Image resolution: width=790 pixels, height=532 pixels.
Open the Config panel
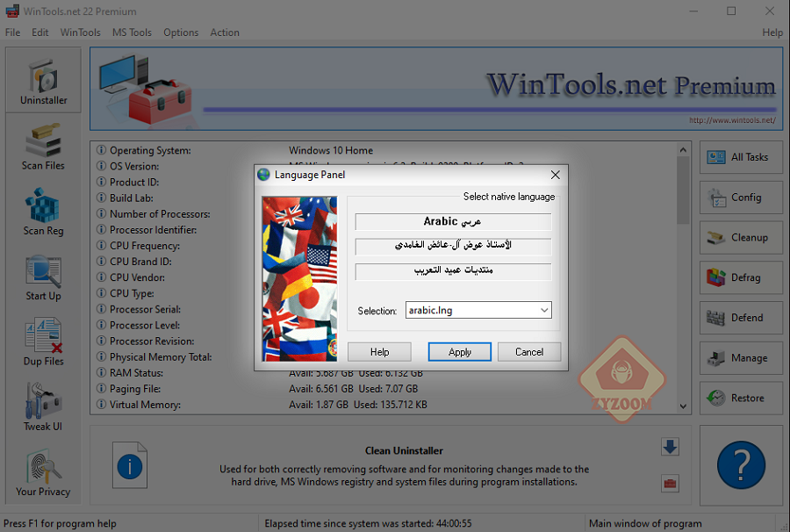(741, 198)
